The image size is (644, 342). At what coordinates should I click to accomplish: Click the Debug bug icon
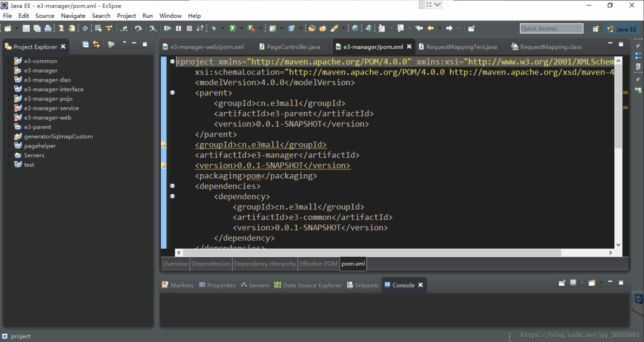[214, 28]
